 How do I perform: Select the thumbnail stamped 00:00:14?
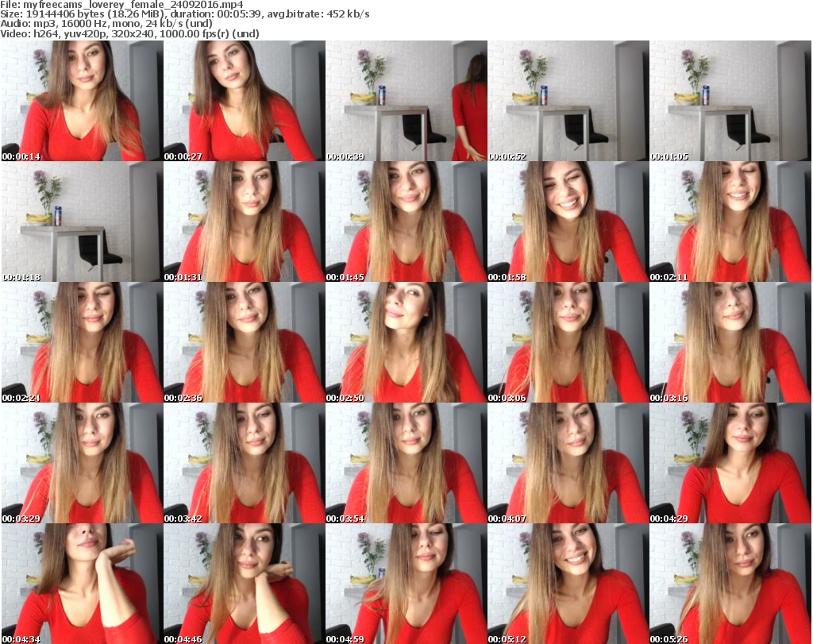82,101
